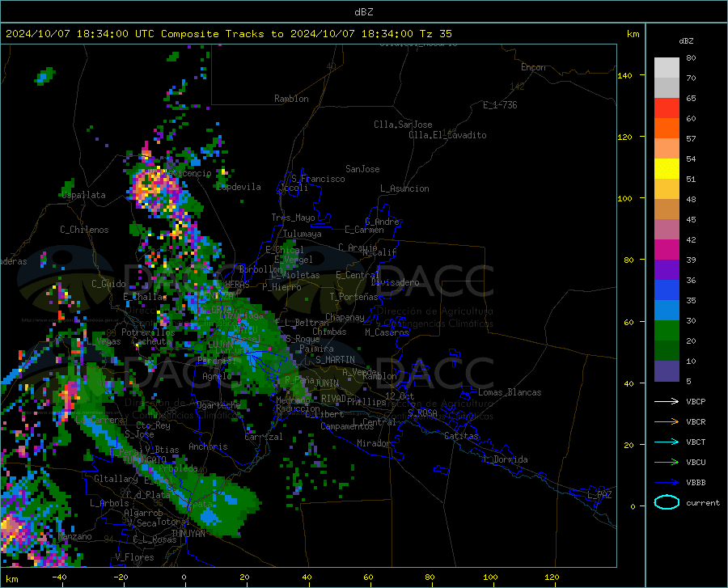Click the L_PAZ place label
728x588 pixels.
599,495
